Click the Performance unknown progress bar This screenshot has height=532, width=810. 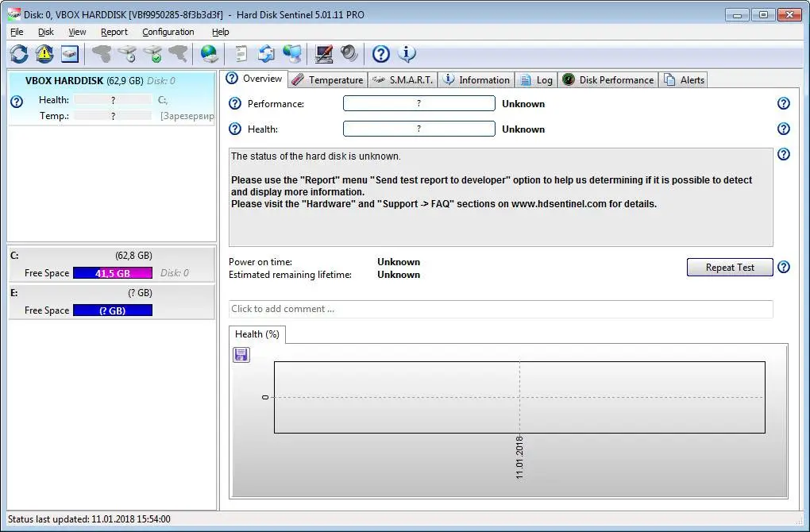pos(419,103)
